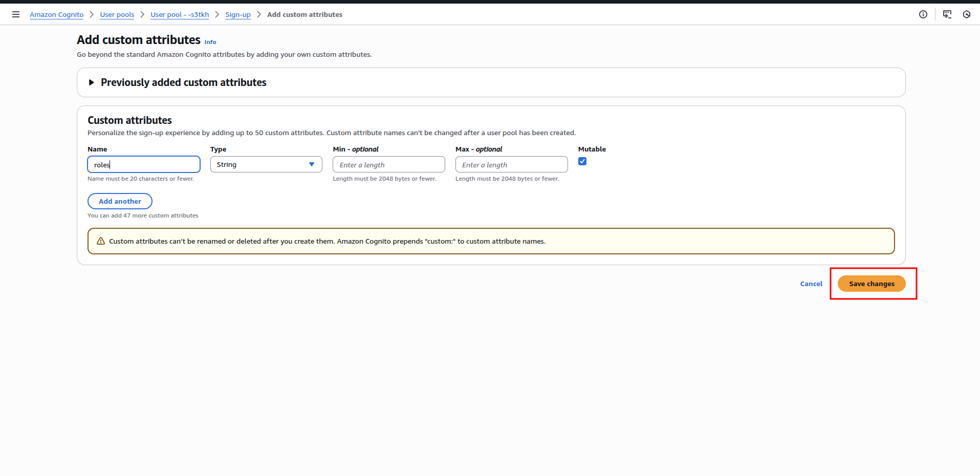
Task: Click the warning triangle icon in alert
Action: [101, 241]
